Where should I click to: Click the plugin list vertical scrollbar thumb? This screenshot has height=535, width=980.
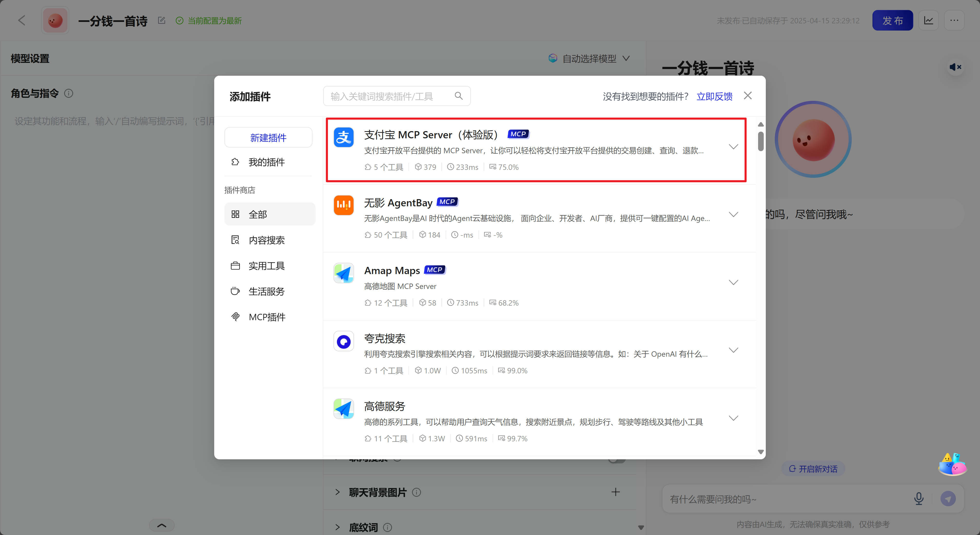pos(760,141)
